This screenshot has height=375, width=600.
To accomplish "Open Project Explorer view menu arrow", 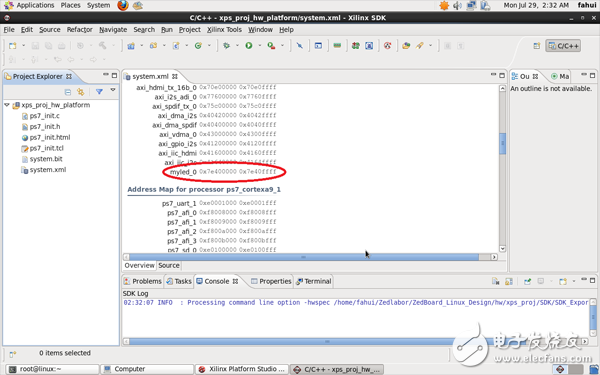I will tap(113, 90).
